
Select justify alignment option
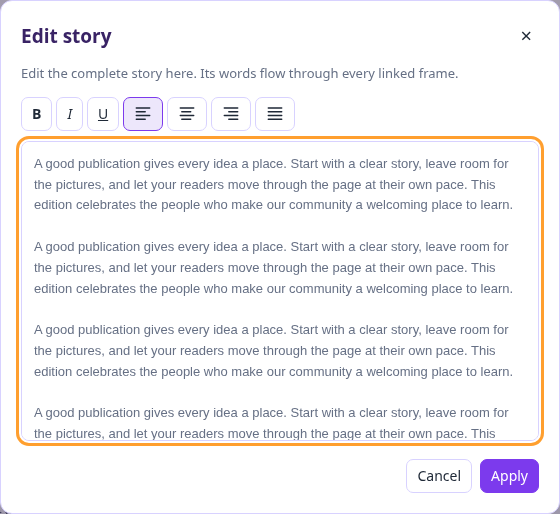(275, 114)
